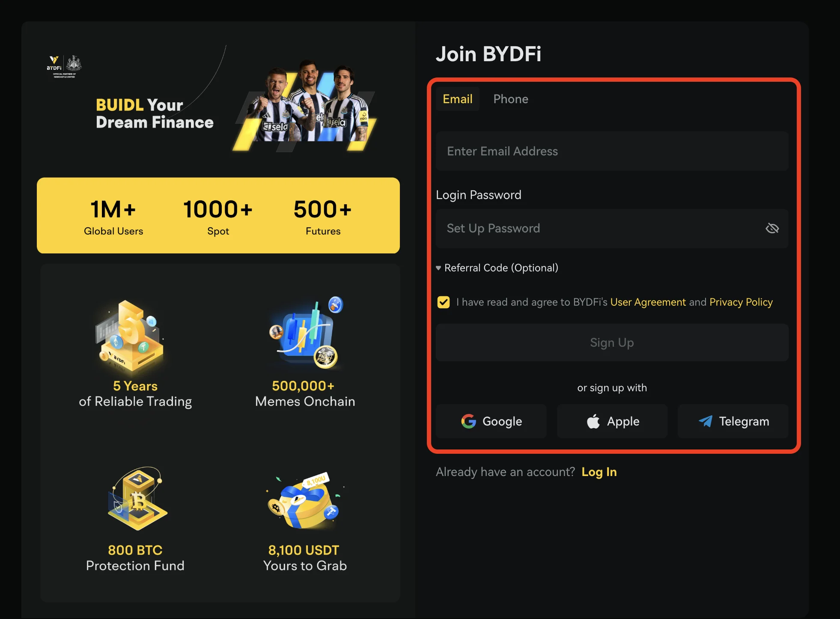Screen dimensions: 840x619
Task: Click the BYDFi logo icon
Action: point(54,62)
